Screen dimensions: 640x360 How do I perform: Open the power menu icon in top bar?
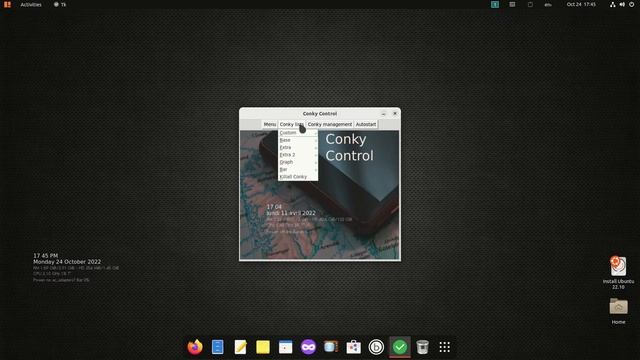click(631, 4)
